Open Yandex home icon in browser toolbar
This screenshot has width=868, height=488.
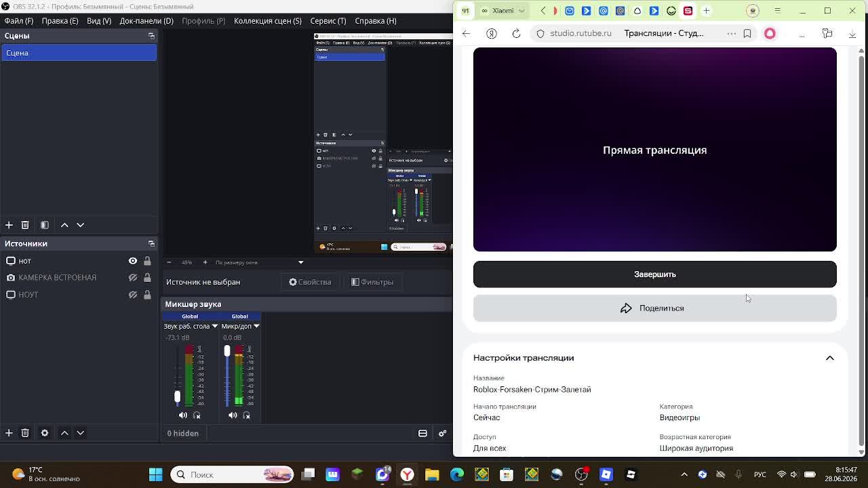coord(492,33)
